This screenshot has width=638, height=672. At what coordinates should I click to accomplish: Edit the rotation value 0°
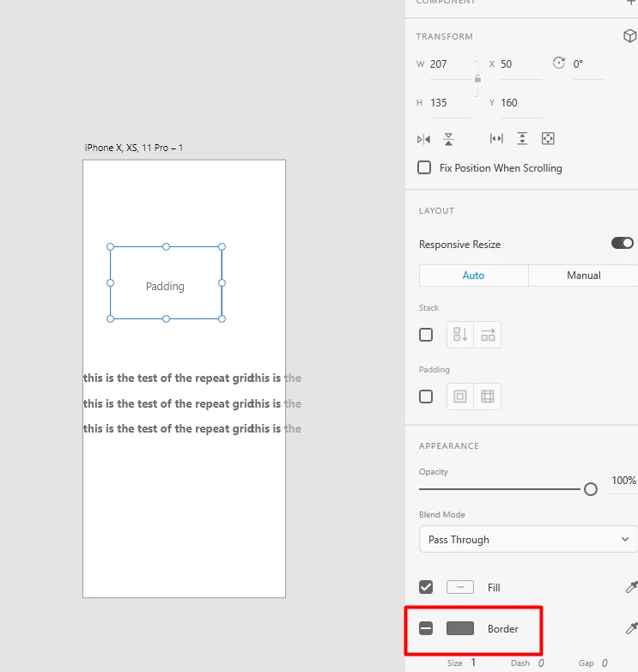(588, 64)
